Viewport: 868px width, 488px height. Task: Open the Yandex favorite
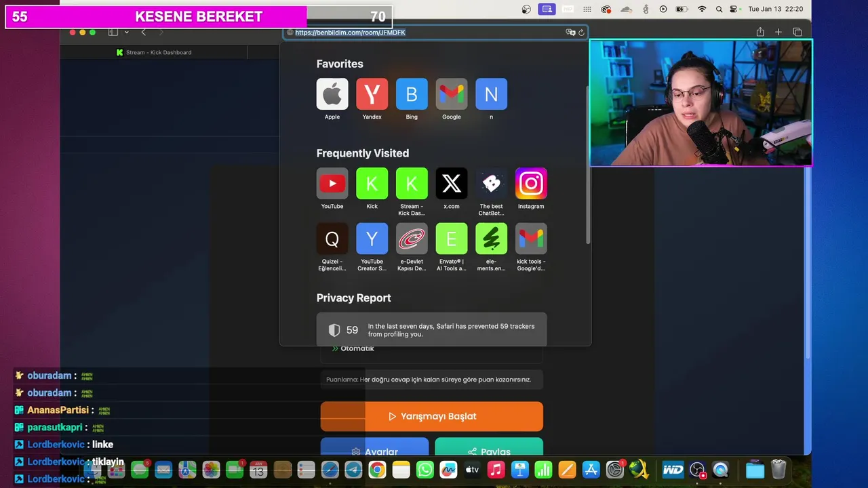click(x=372, y=94)
